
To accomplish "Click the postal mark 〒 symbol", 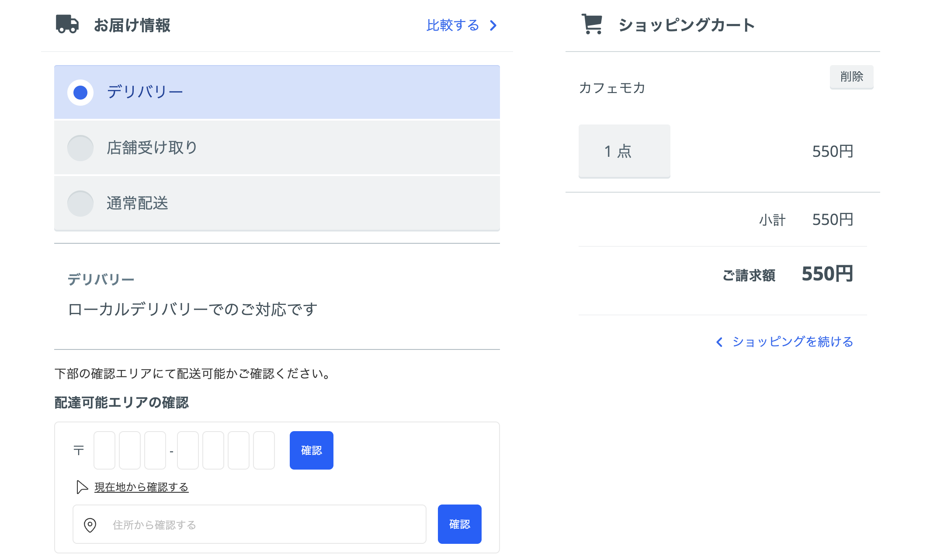I will (79, 450).
